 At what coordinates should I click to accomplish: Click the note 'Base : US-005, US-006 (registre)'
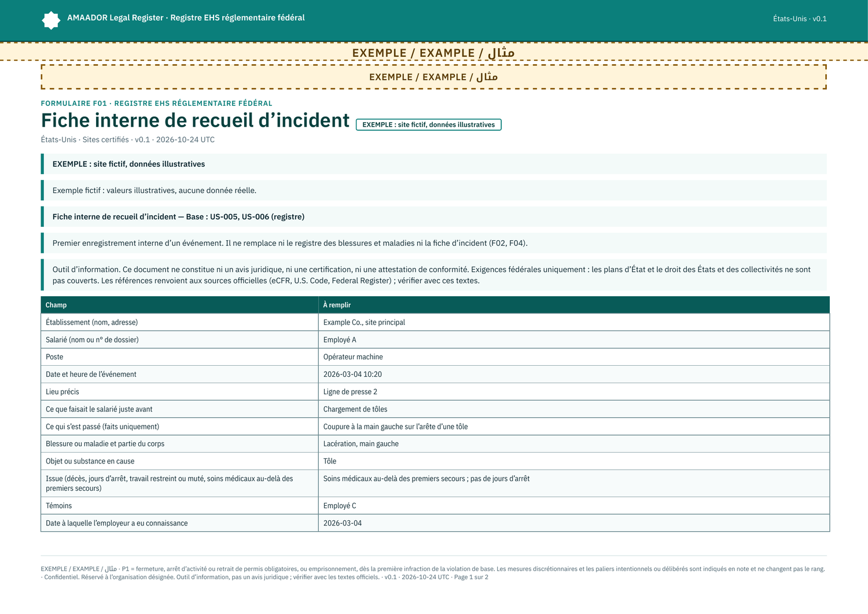click(x=433, y=216)
